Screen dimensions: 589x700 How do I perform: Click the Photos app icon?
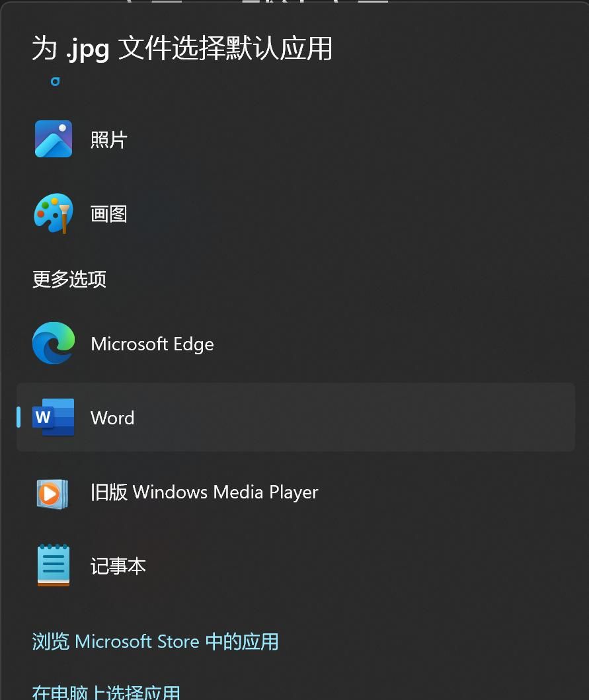53,139
